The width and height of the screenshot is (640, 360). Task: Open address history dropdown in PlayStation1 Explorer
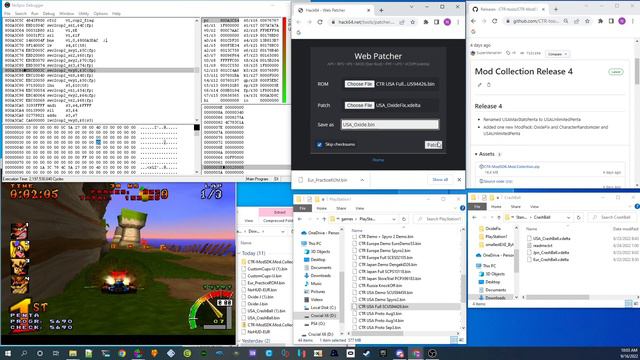point(393,219)
